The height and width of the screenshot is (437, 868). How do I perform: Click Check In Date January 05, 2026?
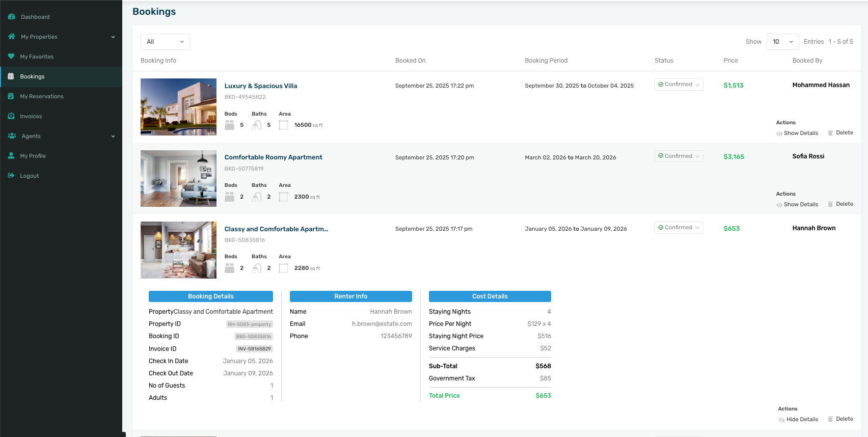(x=248, y=361)
